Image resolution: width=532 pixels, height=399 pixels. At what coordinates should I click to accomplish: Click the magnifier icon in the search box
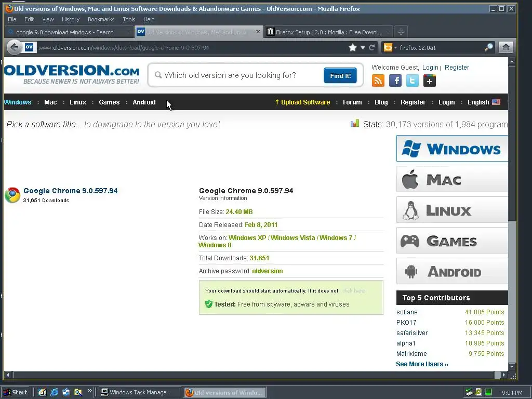(488, 47)
